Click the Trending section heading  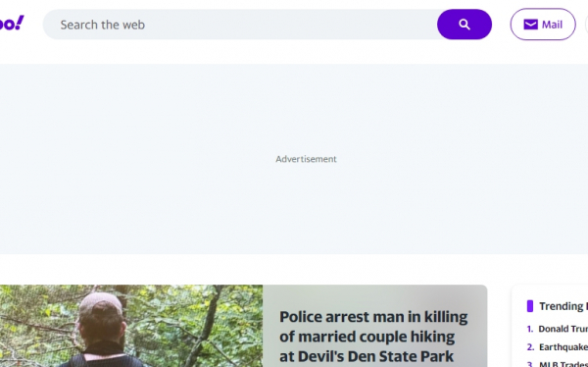[x=563, y=306]
